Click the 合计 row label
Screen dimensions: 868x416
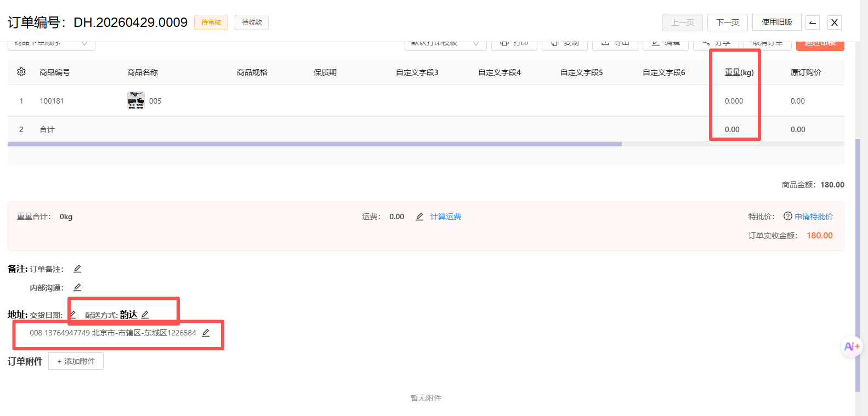(x=47, y=129)
